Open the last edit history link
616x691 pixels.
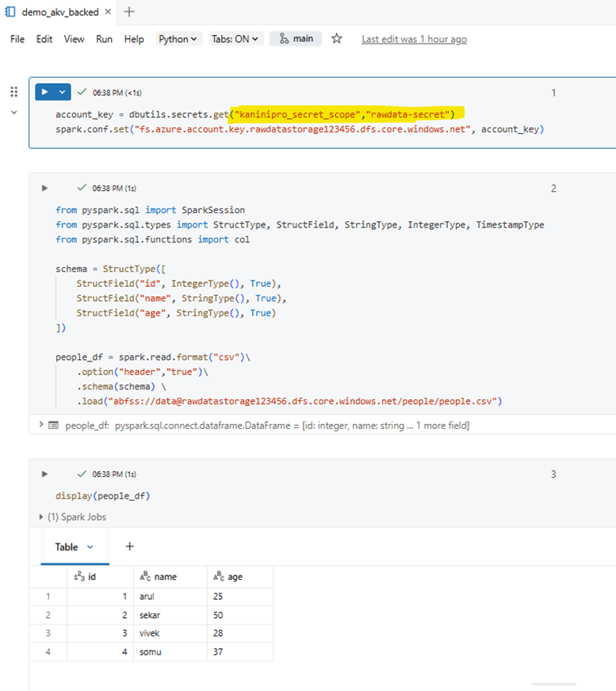click(x=414, y=39)
